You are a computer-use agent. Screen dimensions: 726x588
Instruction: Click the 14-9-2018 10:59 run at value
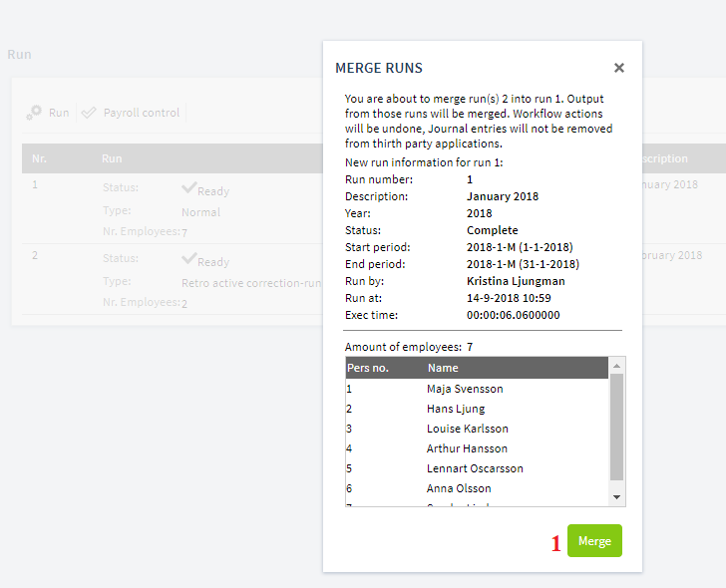[x=509, y=298]
